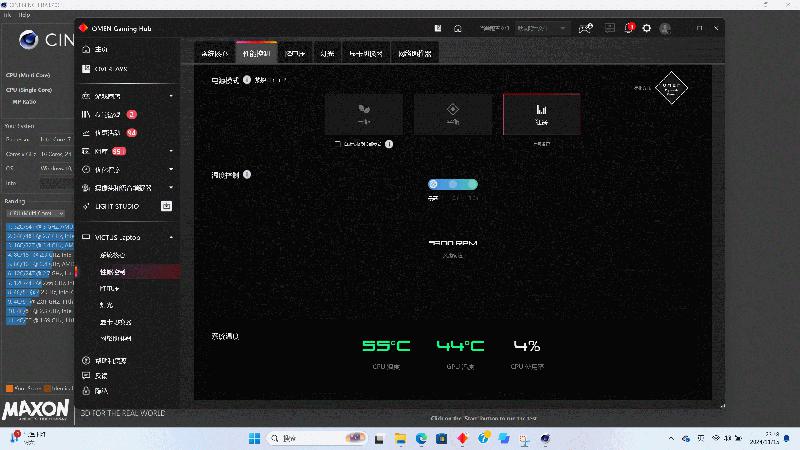Screen dimensions: 800x450
Task: Collapse the VICTUS Laptop sidebar section
Action: (x=171, y=238)
